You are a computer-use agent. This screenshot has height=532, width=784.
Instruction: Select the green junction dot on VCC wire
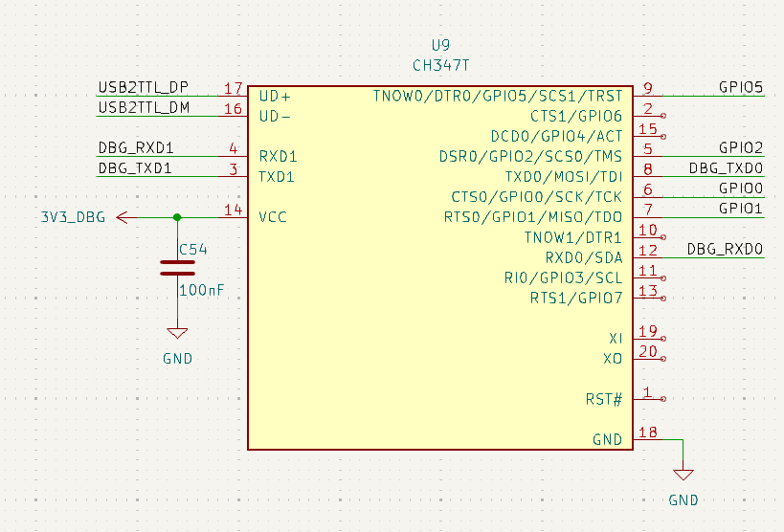coord(177,217)
